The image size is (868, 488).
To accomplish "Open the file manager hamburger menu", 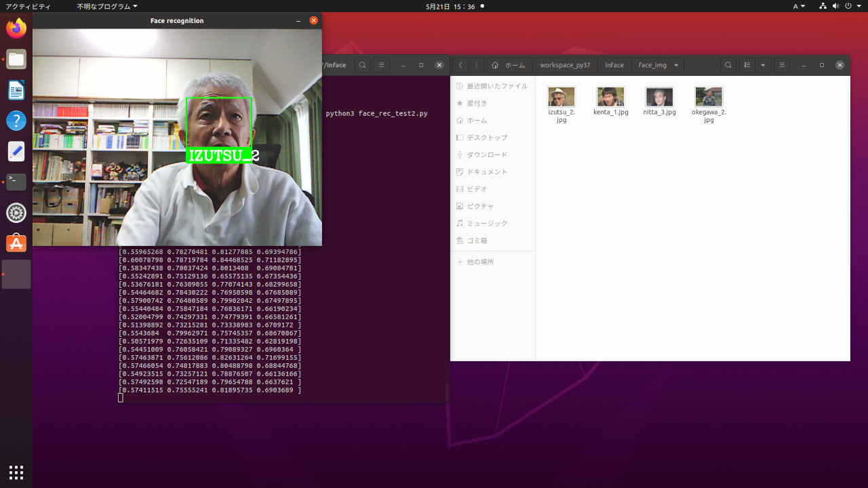I will [782, 65].
